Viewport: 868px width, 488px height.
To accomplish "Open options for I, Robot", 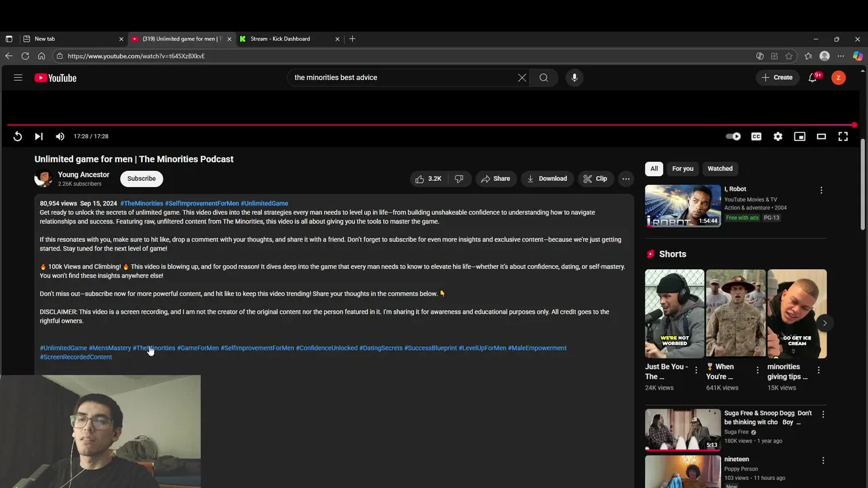I will click(821, 190).
